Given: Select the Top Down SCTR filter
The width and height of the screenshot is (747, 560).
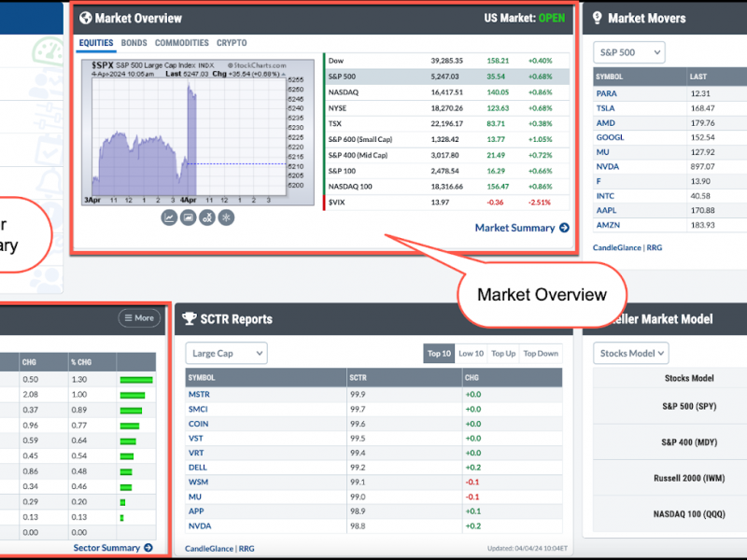Looking at the screenshot, I should coord(541,354).
